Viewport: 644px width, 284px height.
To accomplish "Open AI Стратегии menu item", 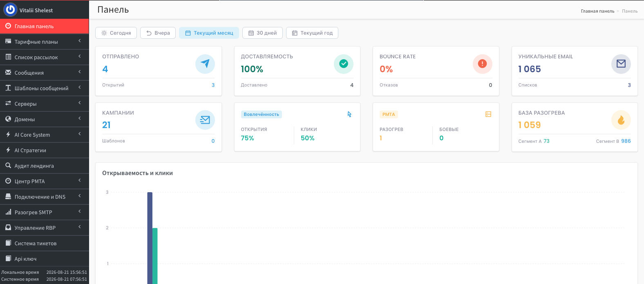I will 45,150.
